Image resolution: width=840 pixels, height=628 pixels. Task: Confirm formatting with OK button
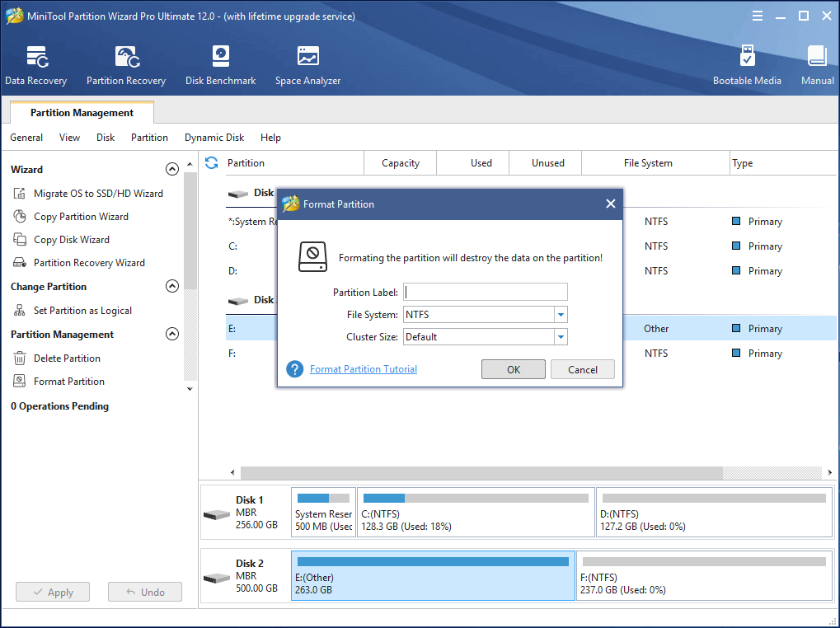513,368
